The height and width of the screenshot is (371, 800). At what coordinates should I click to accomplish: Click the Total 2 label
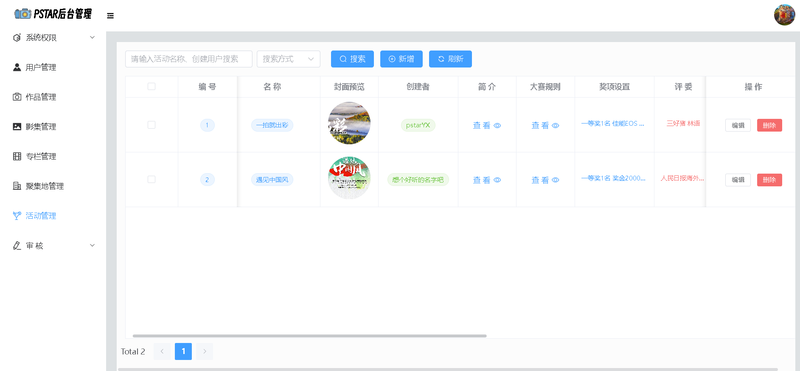pos(133,352)
